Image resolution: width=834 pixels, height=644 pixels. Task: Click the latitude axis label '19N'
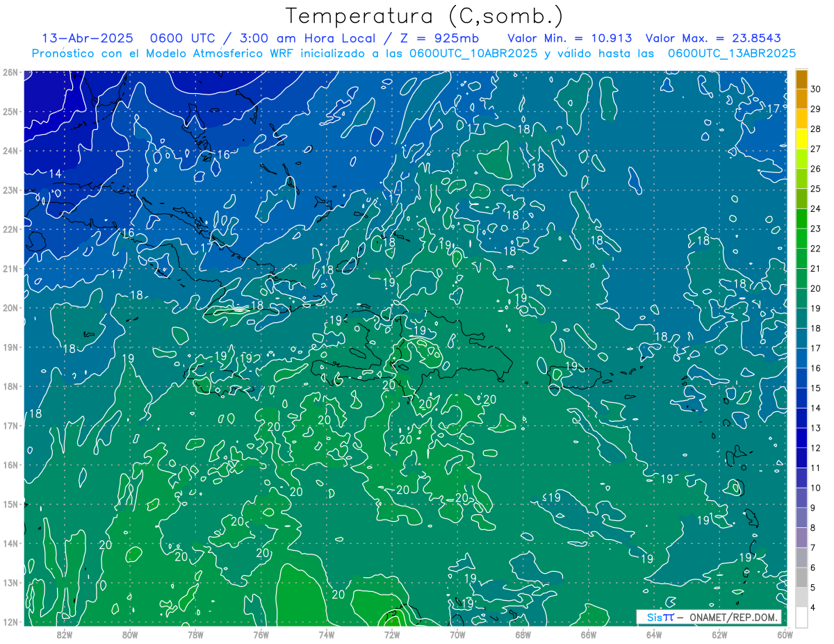coord(10,347)
